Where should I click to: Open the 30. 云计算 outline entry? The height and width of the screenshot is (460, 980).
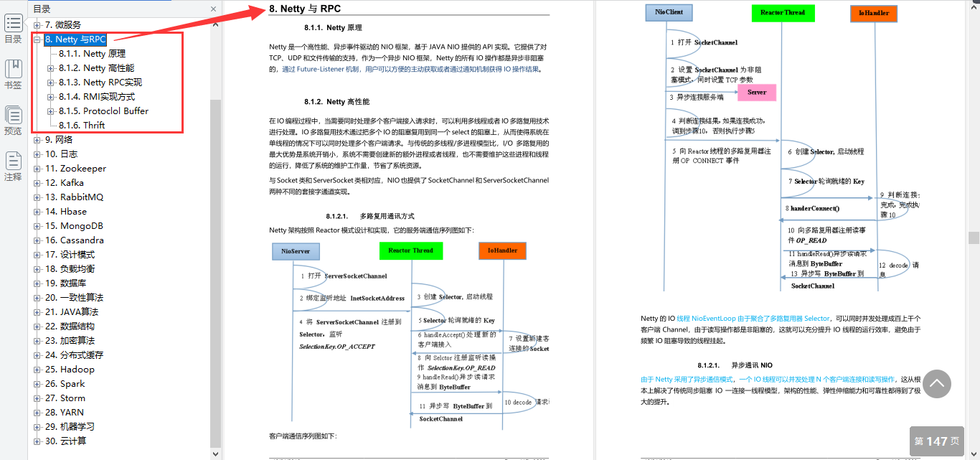66,441
